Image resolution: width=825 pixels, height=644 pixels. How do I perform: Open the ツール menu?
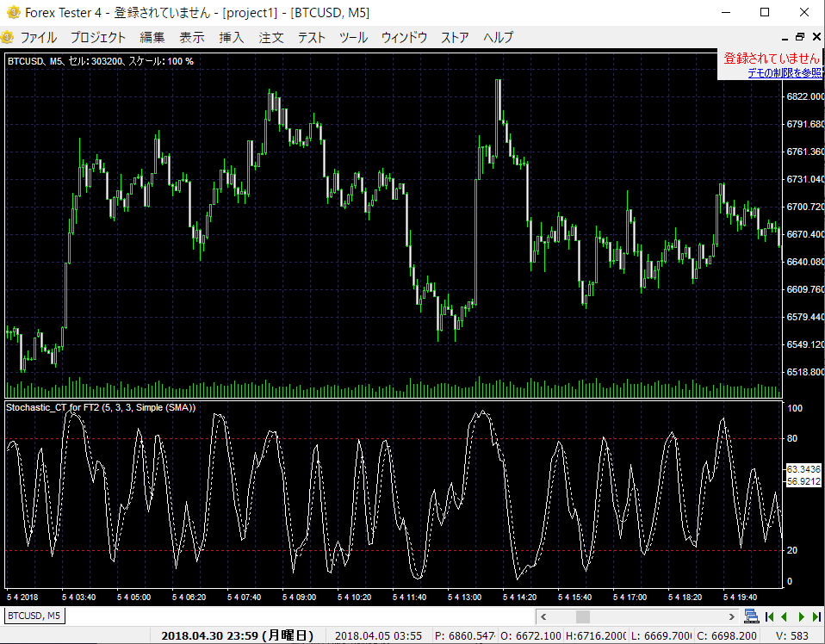pyautogui.click(x=353, y=37)
